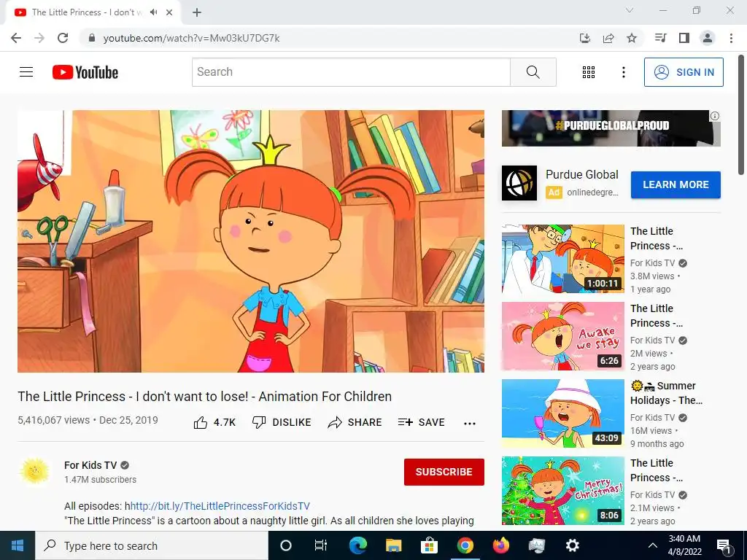Open Cortana circle on taskbar
This screenshot has height=560, width=747.
point(285,545)
